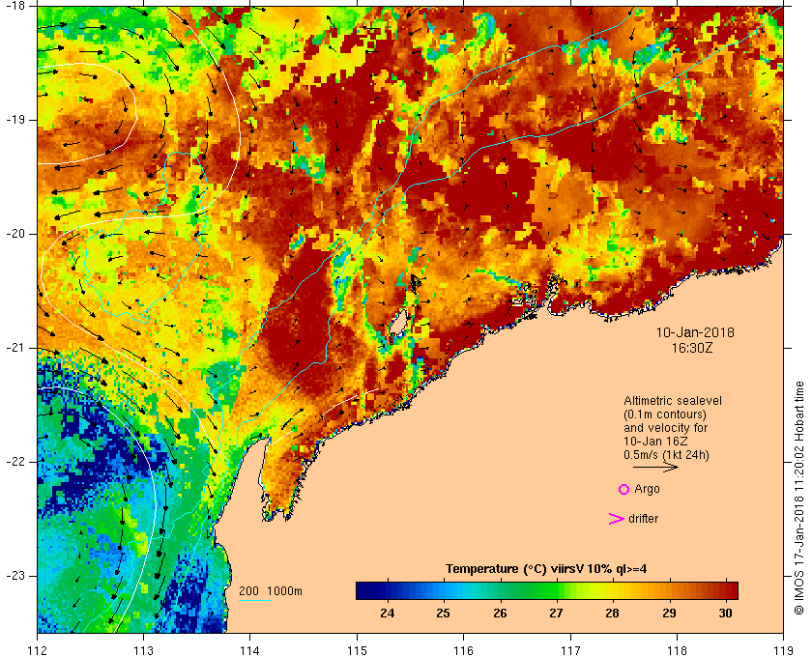Click the cyan bathymetry line legend sample
Image resolution: width=812 pixels, height=657 pixels.
click(255, 601)
